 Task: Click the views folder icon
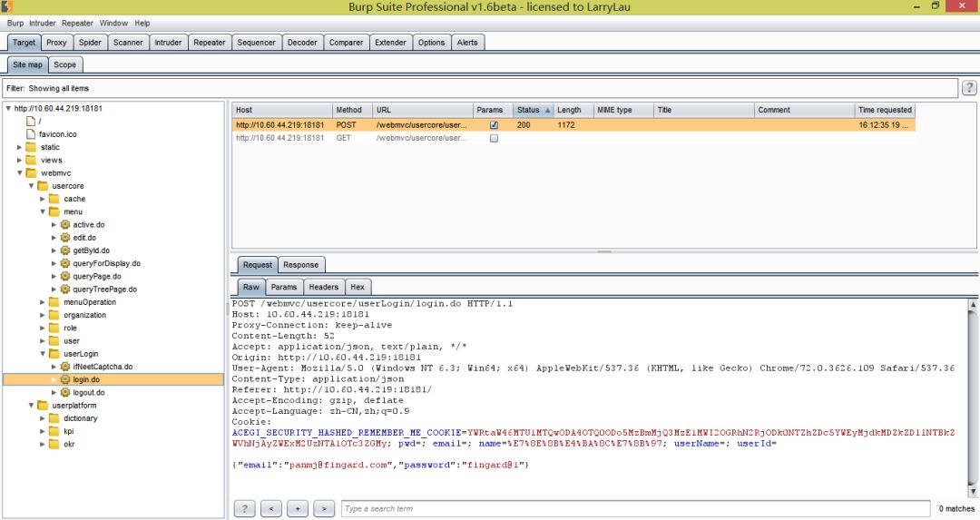pyautogui.click(x=31, y=160)
